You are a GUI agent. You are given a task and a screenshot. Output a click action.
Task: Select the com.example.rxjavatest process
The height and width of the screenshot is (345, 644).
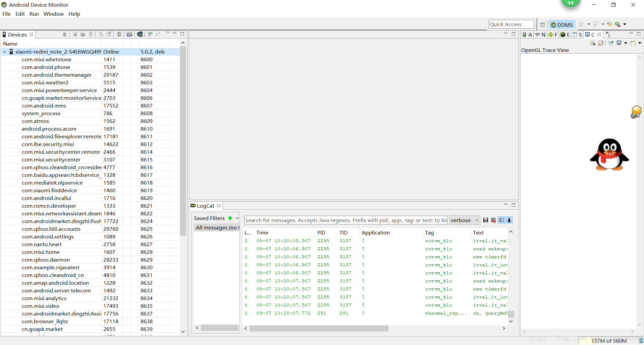(x=90, y=268)
